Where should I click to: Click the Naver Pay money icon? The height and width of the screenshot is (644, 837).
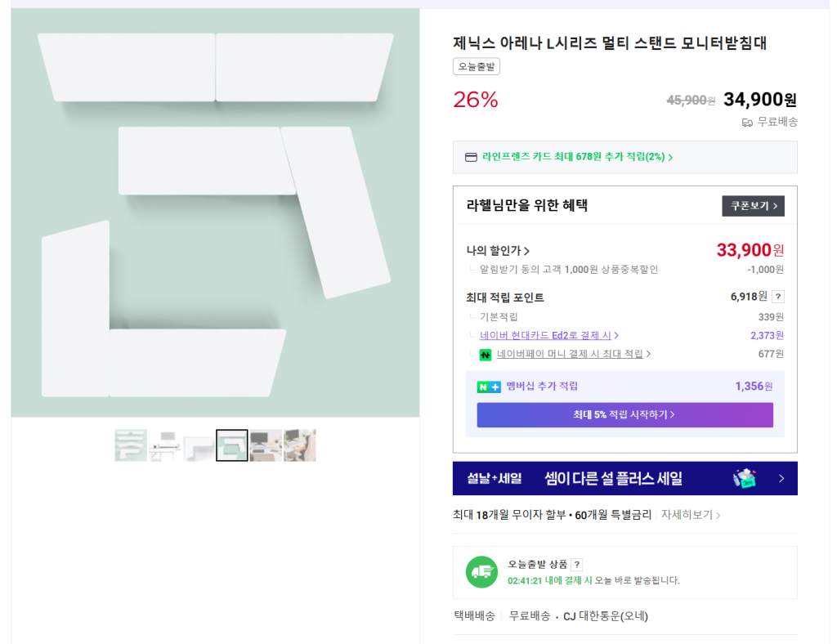coord(486,355)
